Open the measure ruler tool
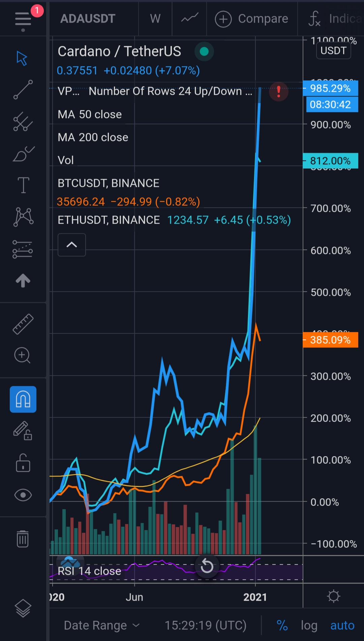 pos(23,324)
